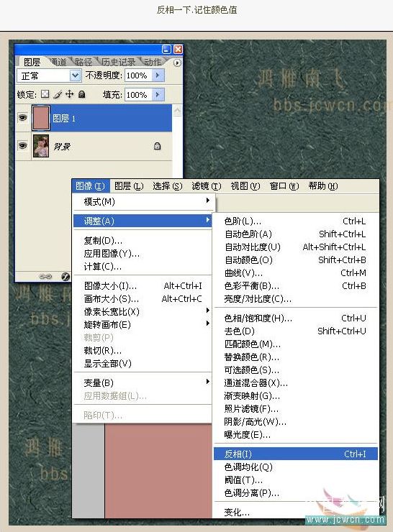Image resolution: width=393 pixels, height=532 pixels.
Task: Select the 背景 layer photo thumbnail
Action: pyautogui.click(x=41, y=146)
